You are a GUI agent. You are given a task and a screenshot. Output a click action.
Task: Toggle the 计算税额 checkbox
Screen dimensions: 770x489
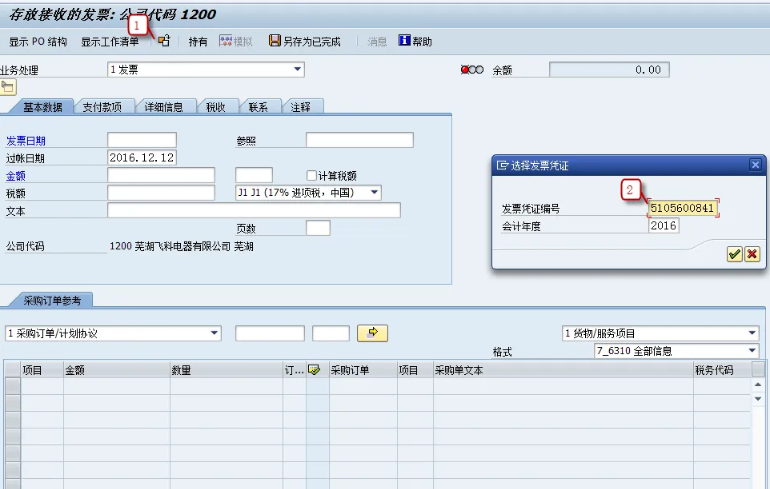coord(311,175)
